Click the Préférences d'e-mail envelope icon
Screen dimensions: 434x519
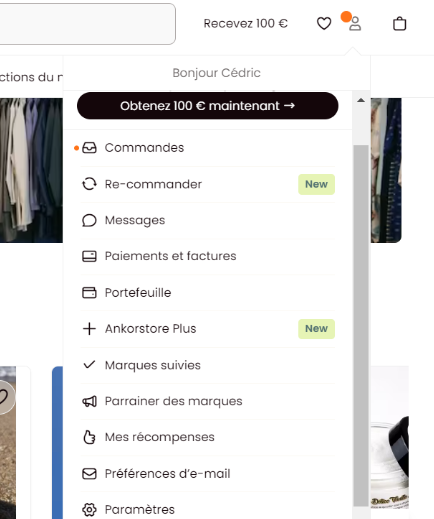click(89, 474)
